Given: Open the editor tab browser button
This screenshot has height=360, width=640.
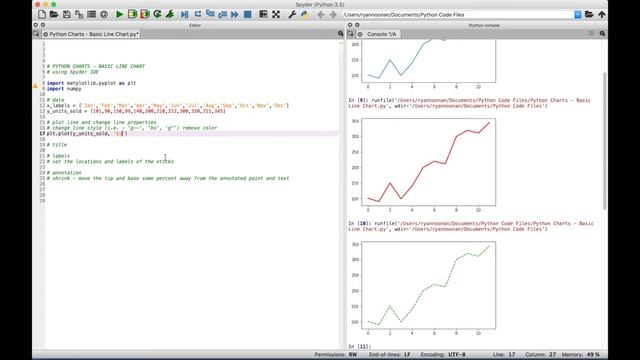Looking at the screenshot, I should [36, 34].
